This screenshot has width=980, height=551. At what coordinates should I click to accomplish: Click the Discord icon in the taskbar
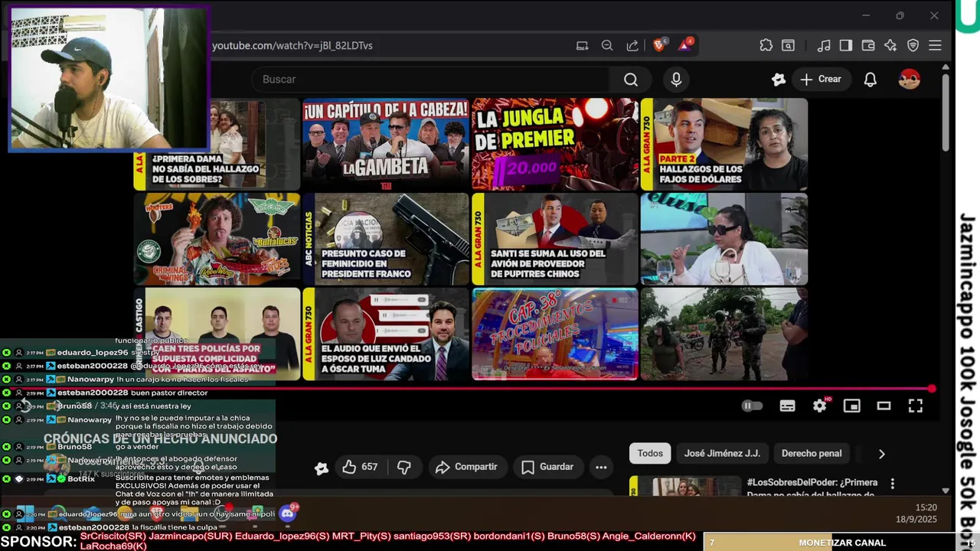pyautogui.click(x=289, y=514)
